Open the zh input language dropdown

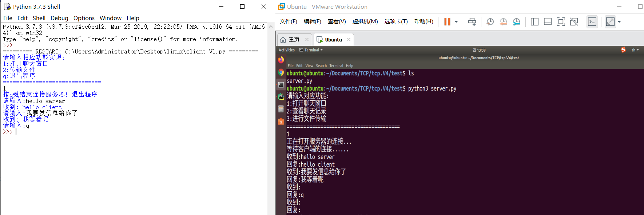[x=635, y=50]
